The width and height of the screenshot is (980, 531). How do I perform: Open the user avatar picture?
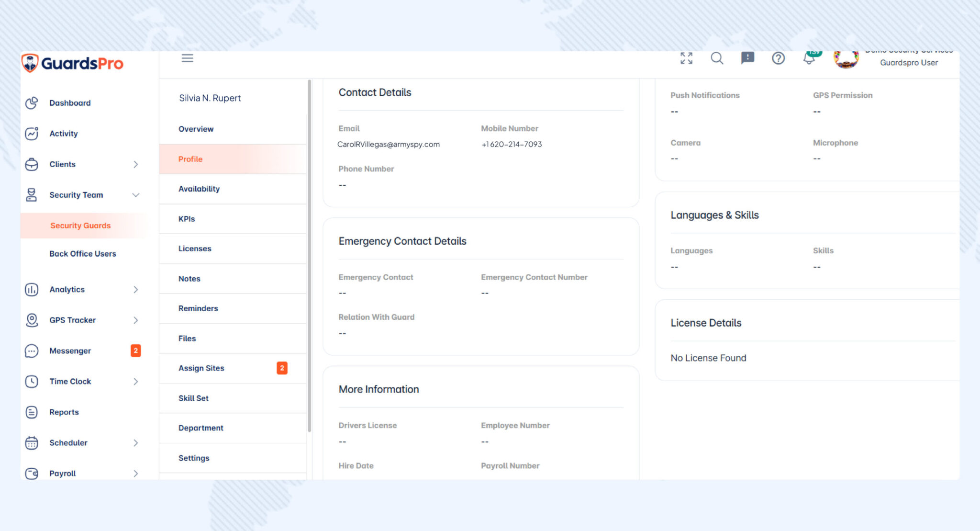pyautogui.click(x=846, y=59)
